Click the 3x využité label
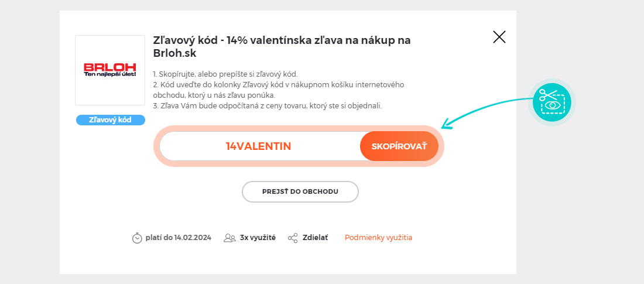 click(x=258, y=238)
